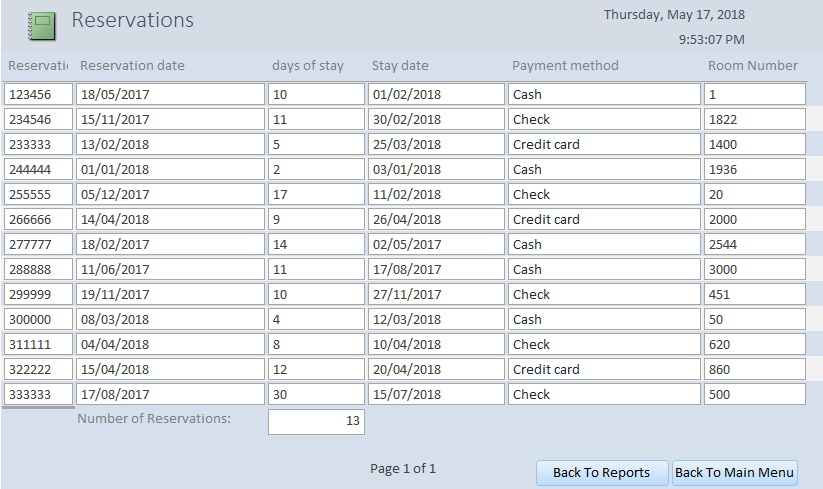Click days of stay field showing 9

(315, 219)
